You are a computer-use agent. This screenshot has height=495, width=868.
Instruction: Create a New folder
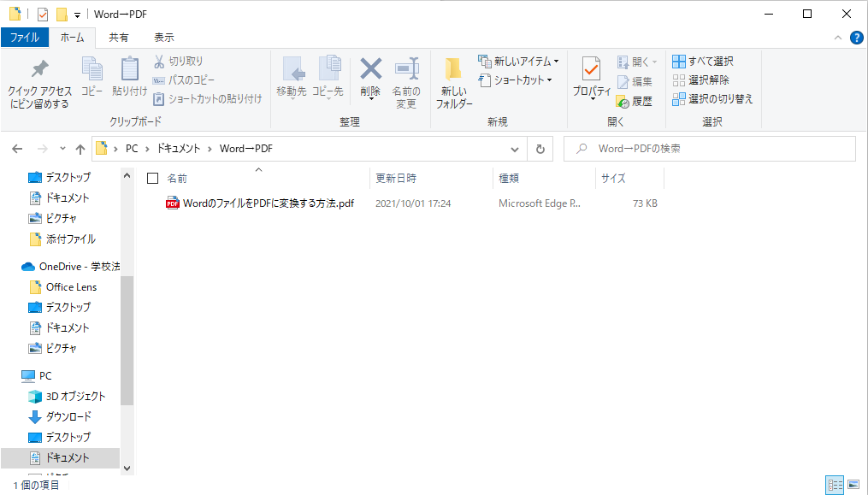[454, 82]
